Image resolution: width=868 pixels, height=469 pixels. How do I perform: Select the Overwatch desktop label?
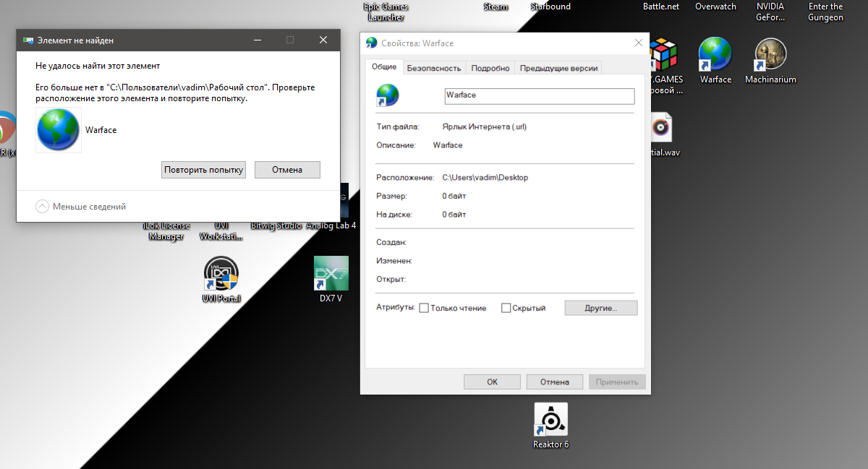(715, 7)
